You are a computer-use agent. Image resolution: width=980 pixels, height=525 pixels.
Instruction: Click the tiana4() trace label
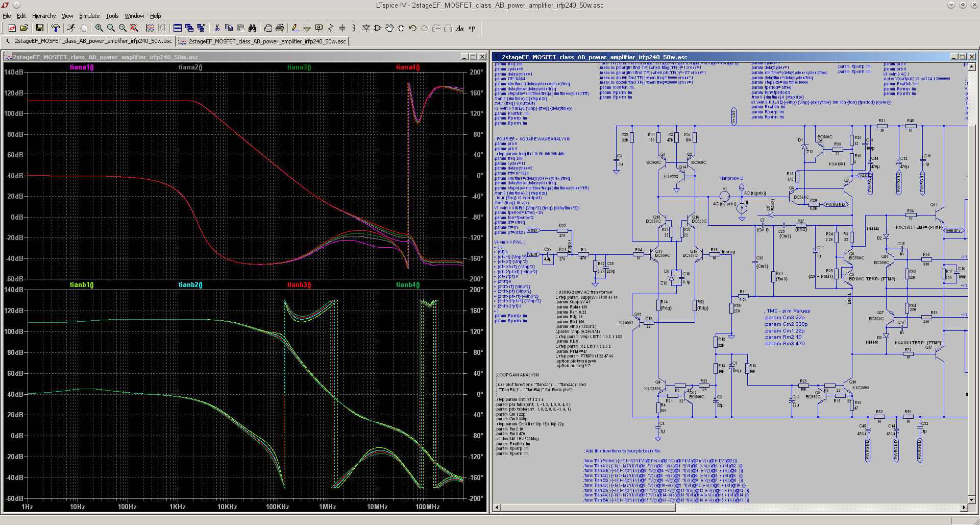click(x=408, y=67)
